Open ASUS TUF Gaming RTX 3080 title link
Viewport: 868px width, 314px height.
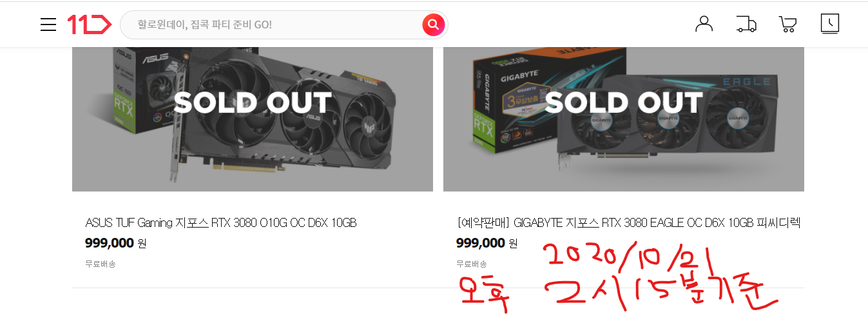pyautogui.click(x=221, y=223)
